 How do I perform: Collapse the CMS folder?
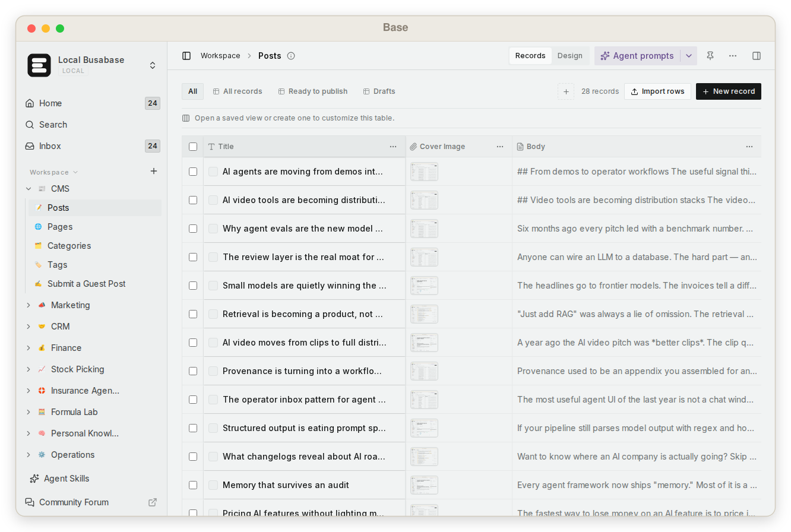28,189
